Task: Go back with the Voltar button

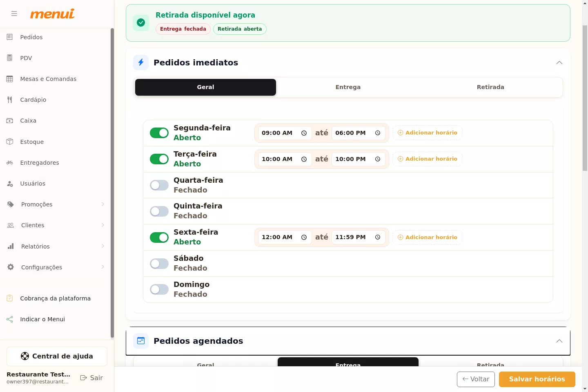Action: coord(476,379)
